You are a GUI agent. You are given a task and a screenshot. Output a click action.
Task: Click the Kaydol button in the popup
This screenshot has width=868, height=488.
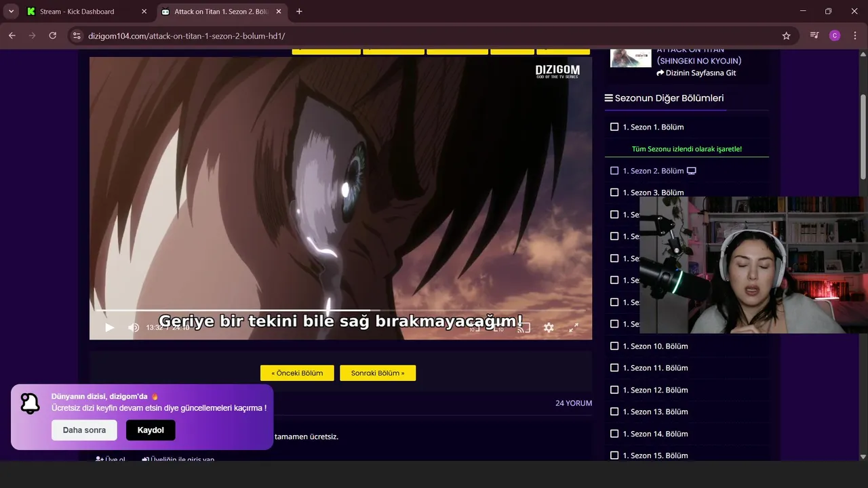pyautogui.click(x=151, y=430)
